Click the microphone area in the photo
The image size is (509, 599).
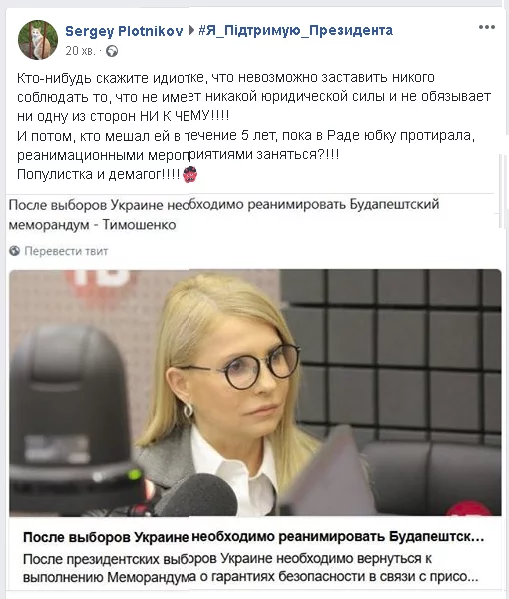(x=199, y=495)
